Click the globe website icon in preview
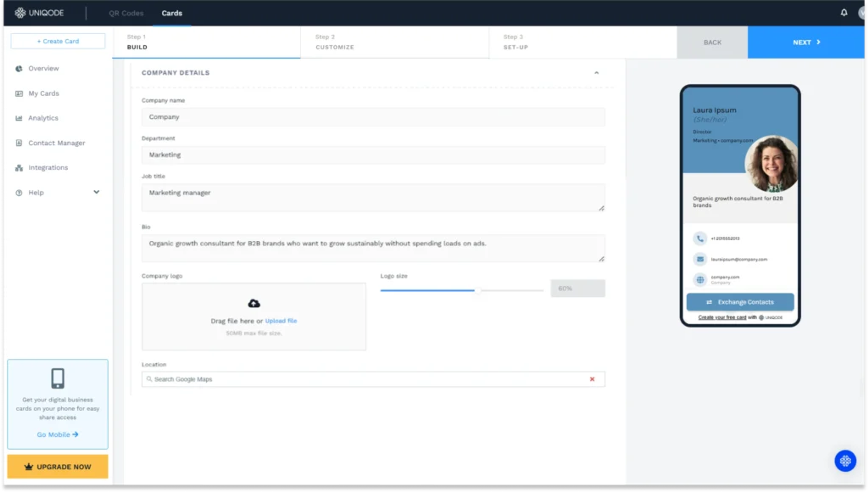Screen dimensions: 868x492 (x=700, y=279)
